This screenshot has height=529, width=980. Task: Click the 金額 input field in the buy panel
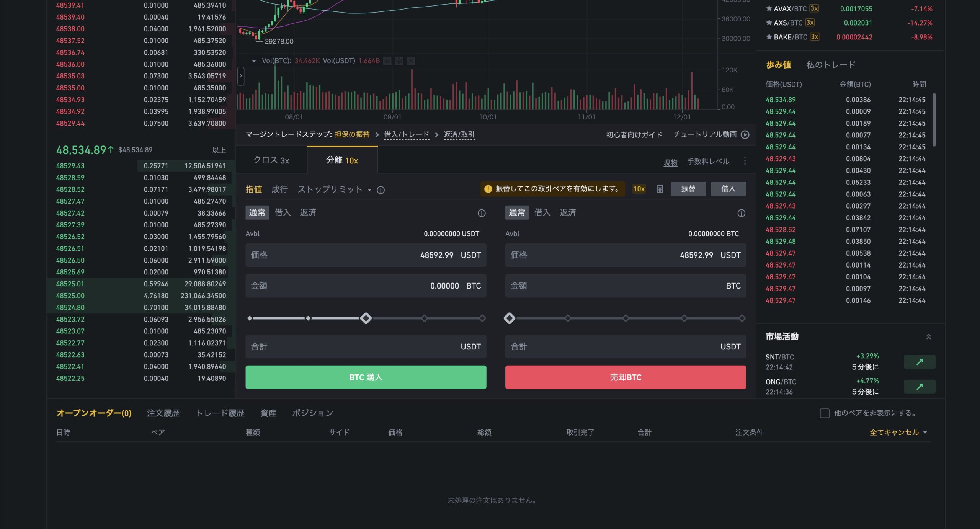pos(366,286)
